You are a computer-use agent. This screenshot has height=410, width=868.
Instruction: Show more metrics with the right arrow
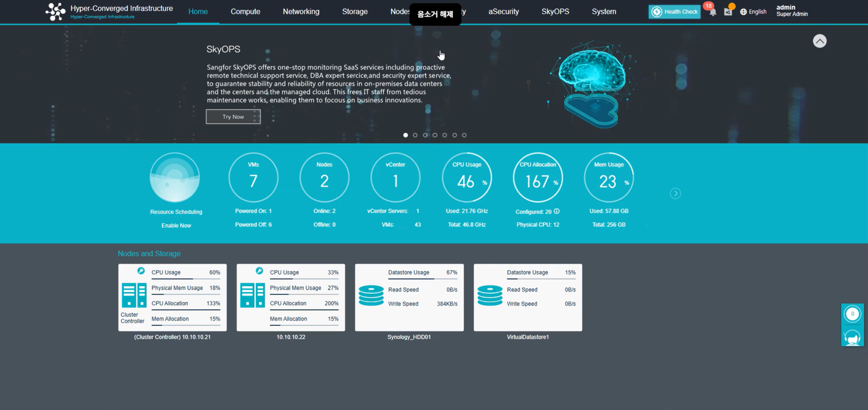click(x=675, y=193)
